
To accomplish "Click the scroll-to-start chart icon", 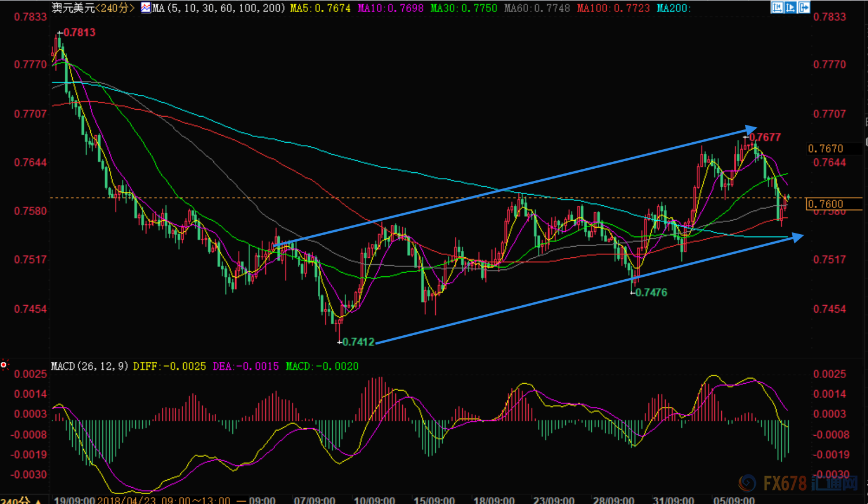I will point(777,8).
